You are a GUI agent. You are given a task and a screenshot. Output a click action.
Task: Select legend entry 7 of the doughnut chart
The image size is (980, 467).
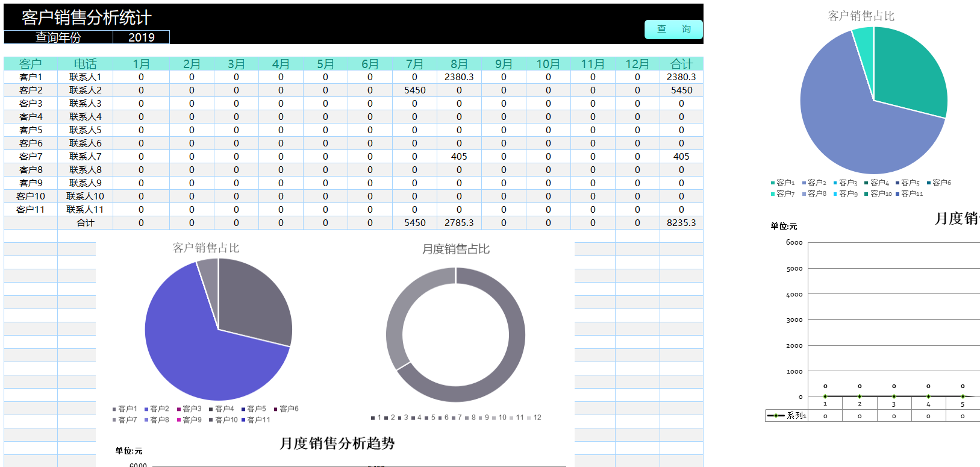[457, 418]
